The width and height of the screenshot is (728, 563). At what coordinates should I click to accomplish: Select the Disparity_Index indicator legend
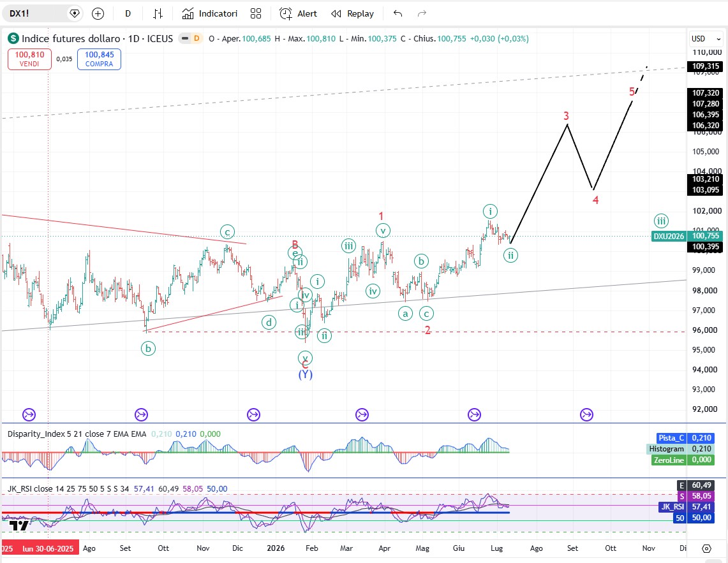77,434
